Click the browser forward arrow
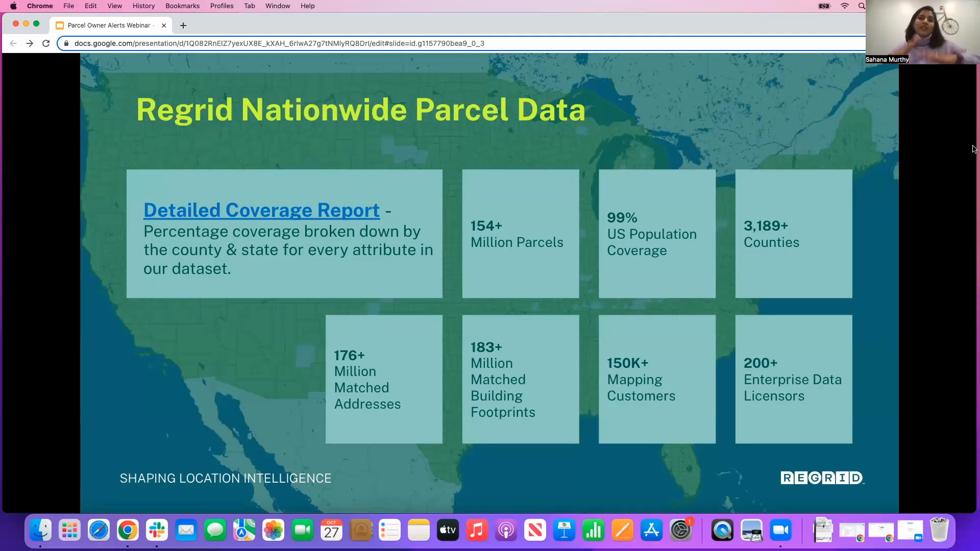Screen dimensions: 980x551 [30, 43]
